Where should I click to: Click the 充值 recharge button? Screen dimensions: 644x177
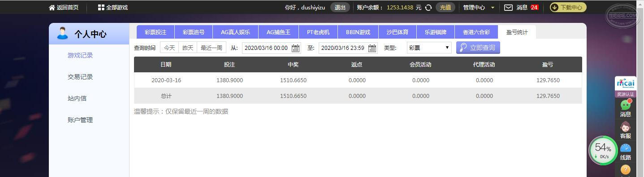point(445,7)
